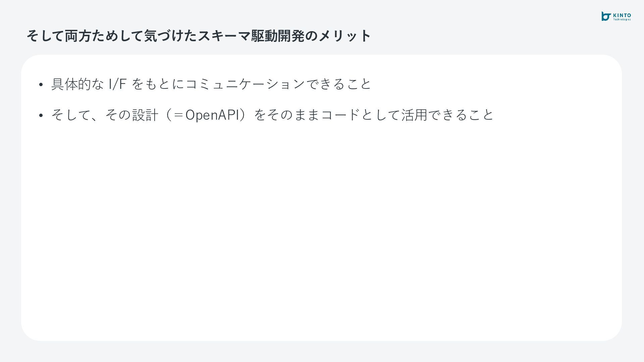
Task: Click the KINTO Technologies logo mark
Action: pyautogui.click(x=606, y=16)
